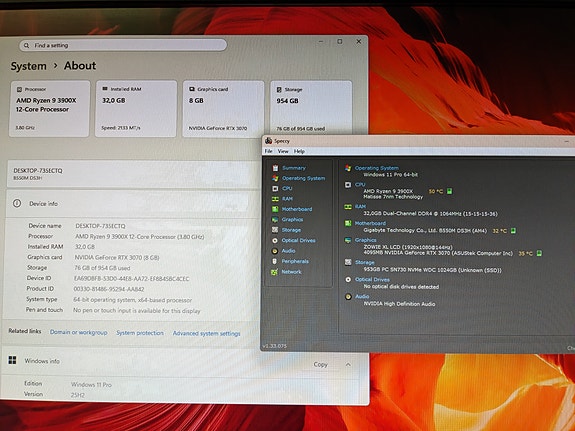Select the Audio icon in Speccy sidebar

click(275, 251)
